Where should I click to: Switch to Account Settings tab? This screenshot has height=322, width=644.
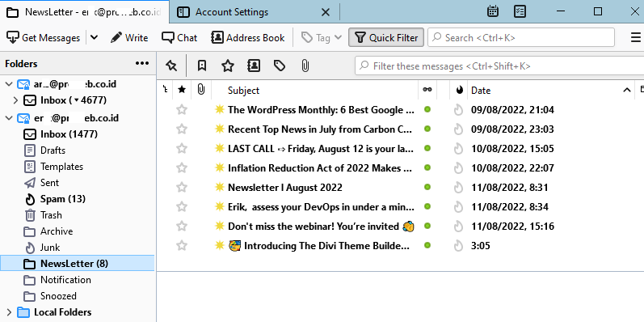click(x=232, y=12)
